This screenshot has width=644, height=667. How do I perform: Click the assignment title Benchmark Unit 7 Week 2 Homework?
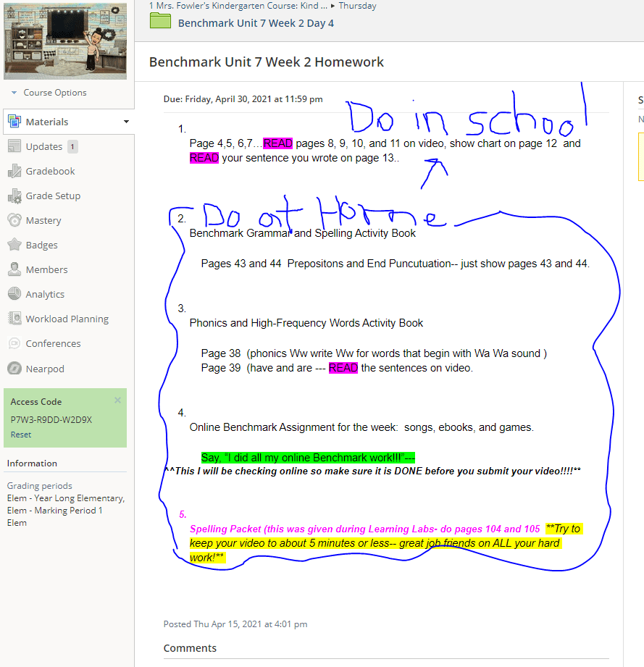267,62
